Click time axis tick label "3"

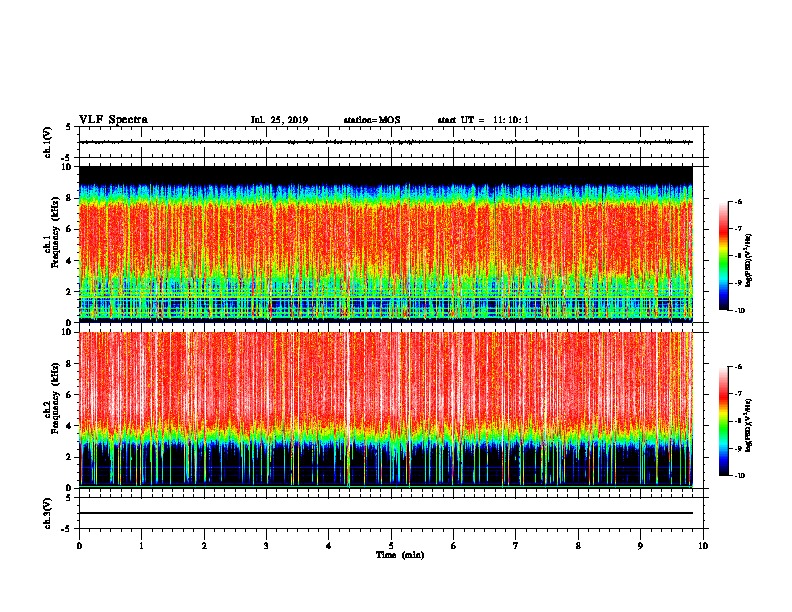click(x=266, y=546)
